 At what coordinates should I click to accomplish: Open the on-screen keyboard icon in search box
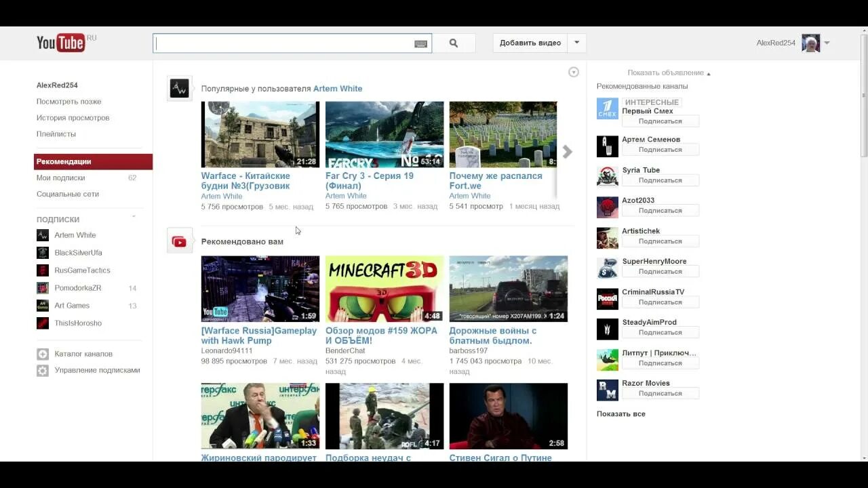click(x=420, y=43)
